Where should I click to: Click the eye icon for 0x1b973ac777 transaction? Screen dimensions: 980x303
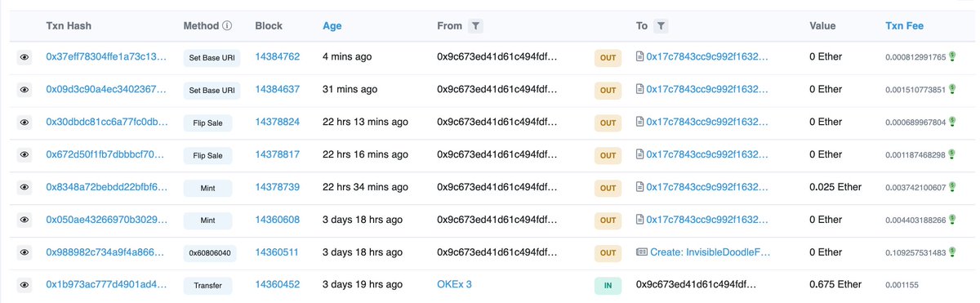(x=24, y=285)
